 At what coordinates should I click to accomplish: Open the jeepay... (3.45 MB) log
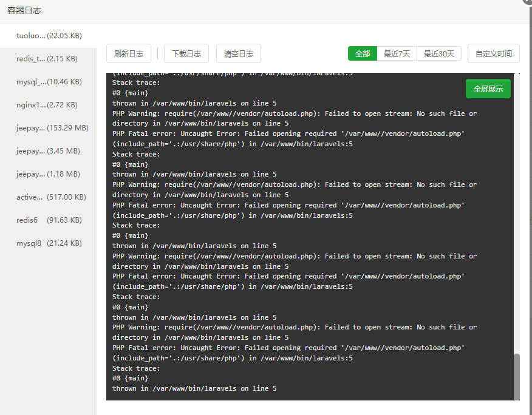point(48,151)
